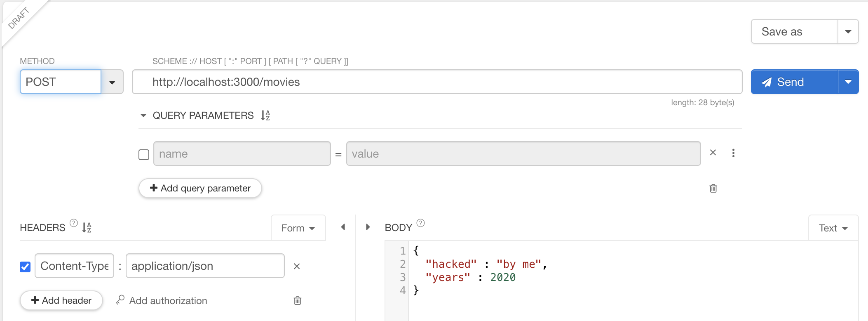Open query parameter row more options dots
The height and width of the screenshot is (321, 868).
click(733, 153)
